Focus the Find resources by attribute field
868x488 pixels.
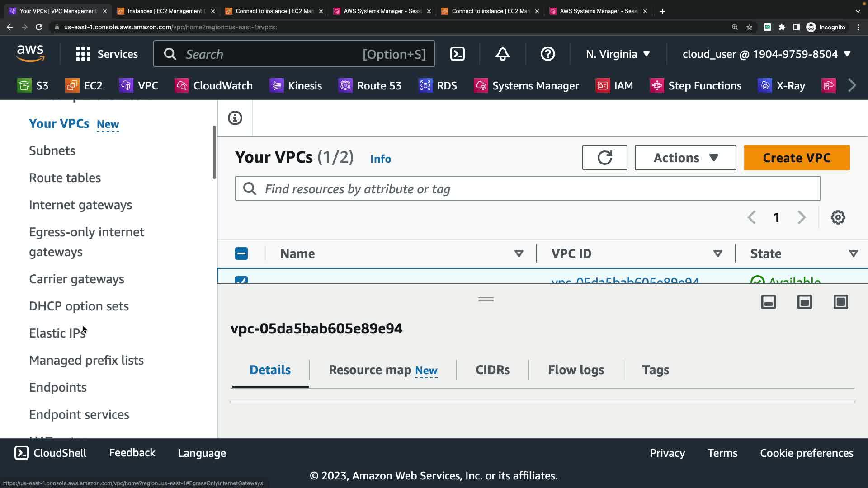pyautogui.click(x=527, y=189)
